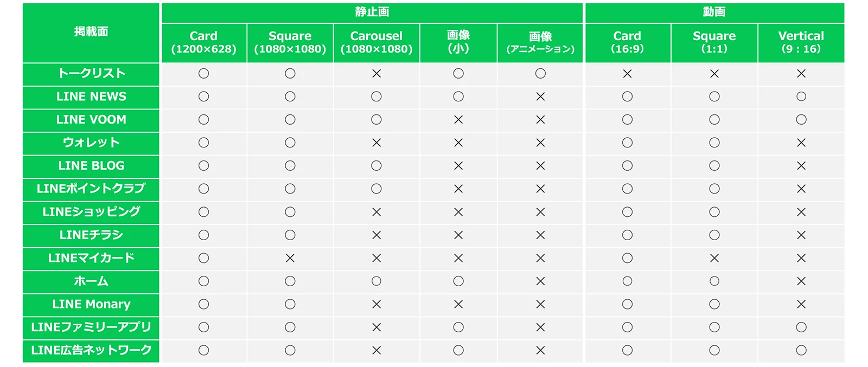Viewport: 868px width, 367px height.
Task: Click the cross for LINE広告ネットワーク animation image
Action: tap(540, 351)
